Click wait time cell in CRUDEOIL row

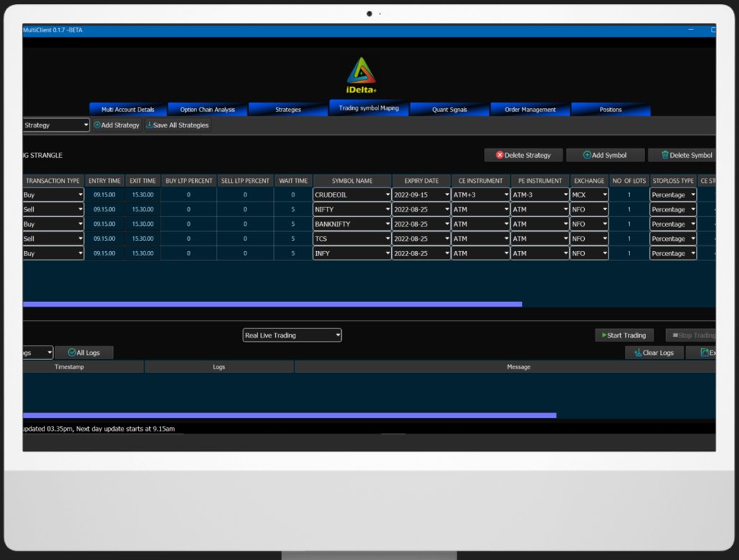pos(292,195)
